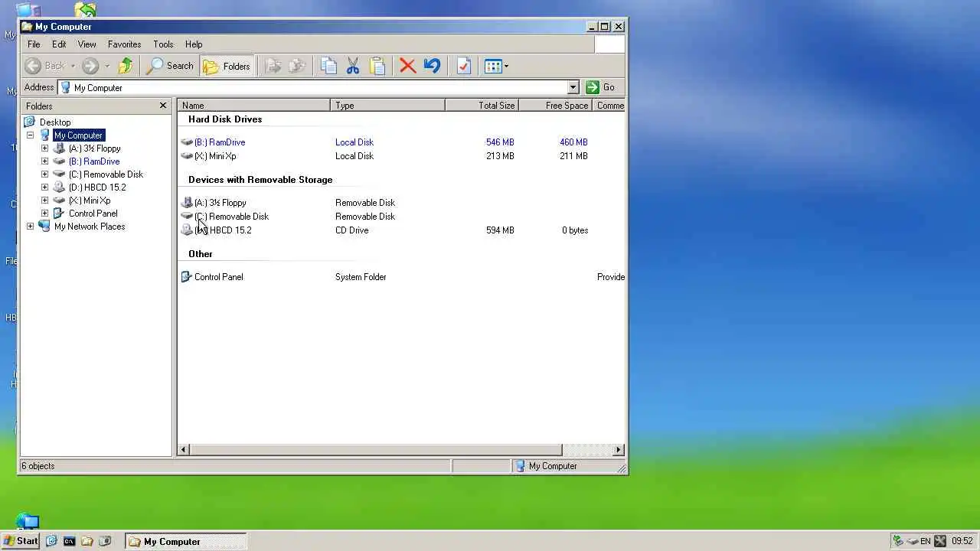Image resolution: width=980 pixels, height=551 pixels.
Task: Click the Copy To toolbar icon
Action: (297, 66)
